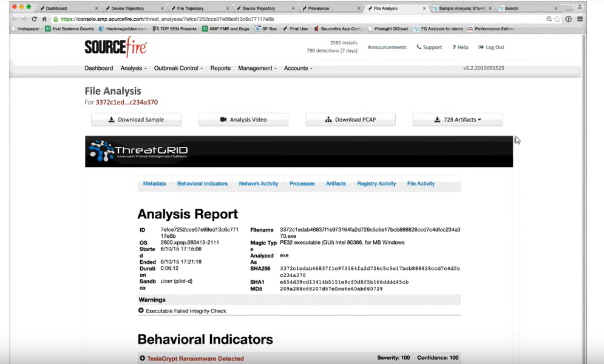Open the Accounts dropdown menu
This screenshot has width=604, height=364.
point(298,68)
